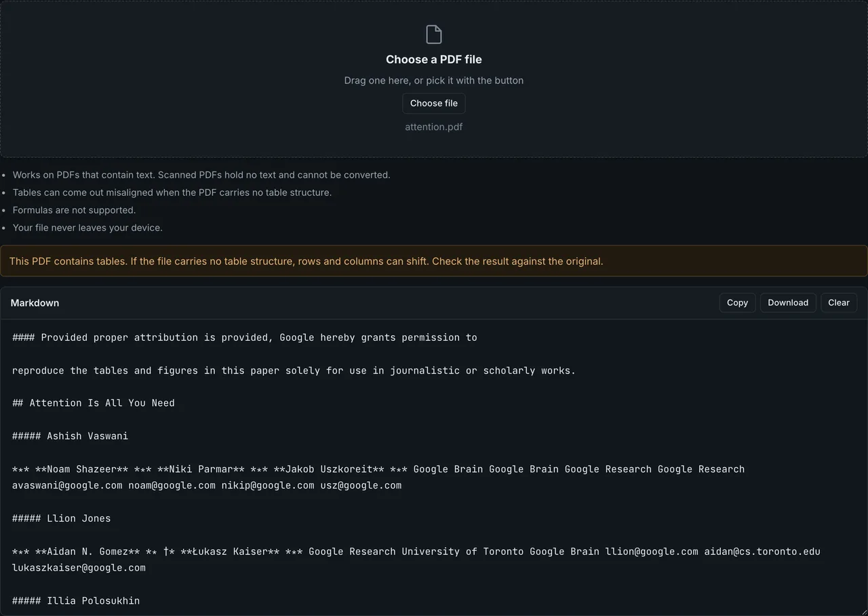
Task: Click the note about scanned PDFs holding no text
Action: (x=201, y=175)
